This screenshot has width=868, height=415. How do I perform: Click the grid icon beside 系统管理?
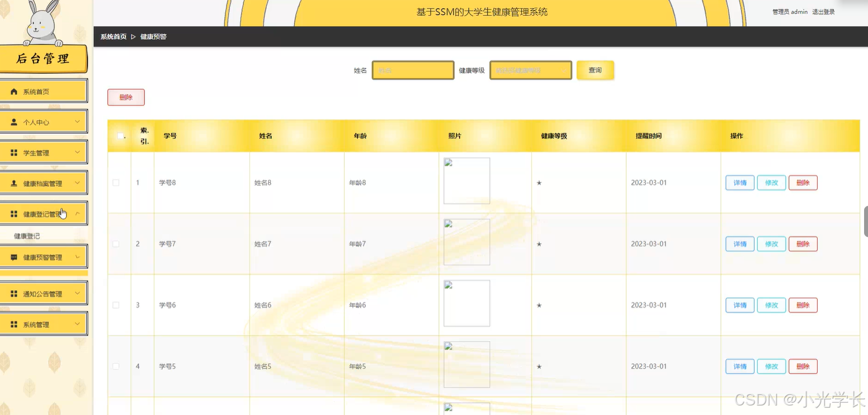point(14,324)
